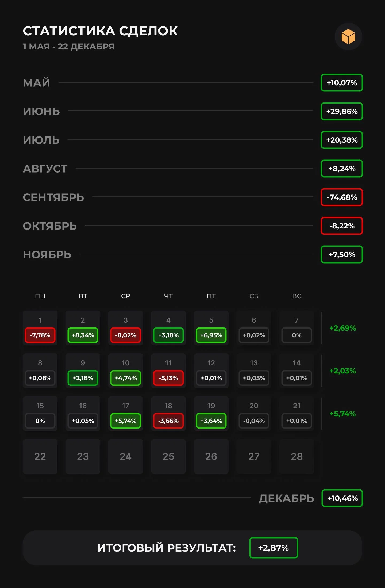Click day 17 cell with +5,74%
The width and height of the screenshot is (385, 588).
coord(126,414)
